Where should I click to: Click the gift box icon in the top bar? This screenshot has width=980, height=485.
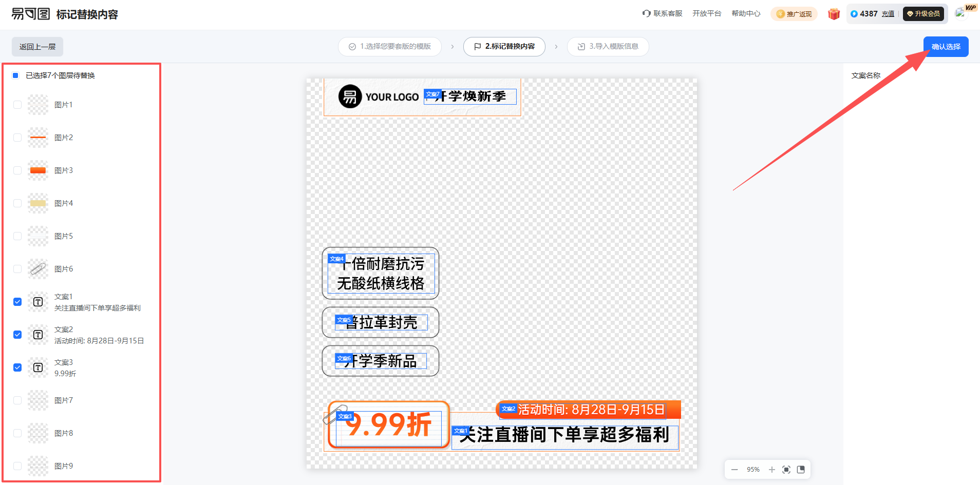coord(833,14)
